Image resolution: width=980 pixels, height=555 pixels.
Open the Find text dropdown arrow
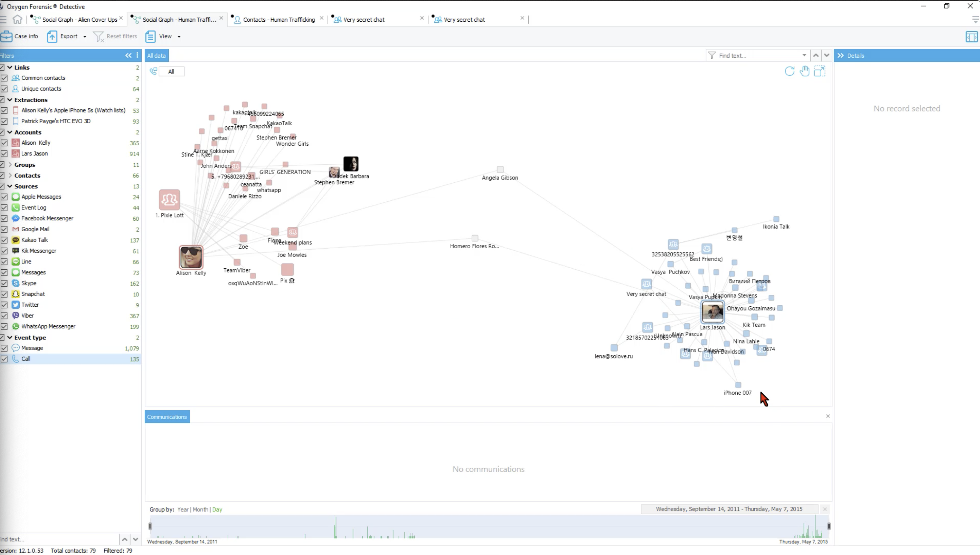point(804,55)
